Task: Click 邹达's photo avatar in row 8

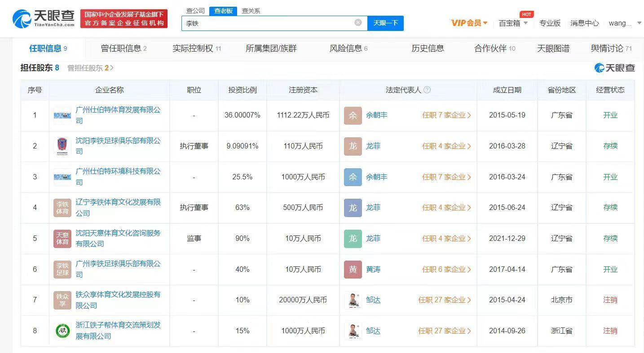Action: pos(353,331)
